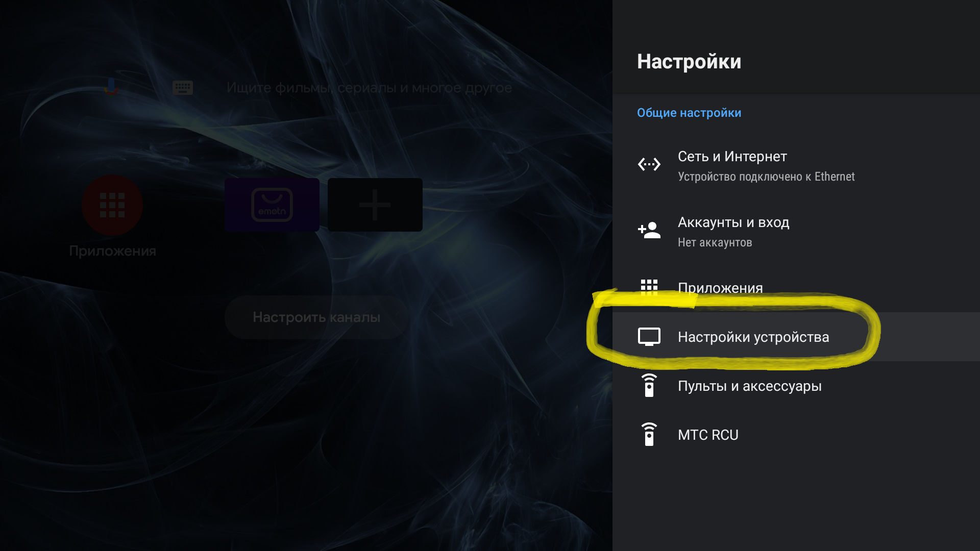Viewport: 980px width, 551px height.
Task: Launch the emotn app tile
Action: [272, 205]
